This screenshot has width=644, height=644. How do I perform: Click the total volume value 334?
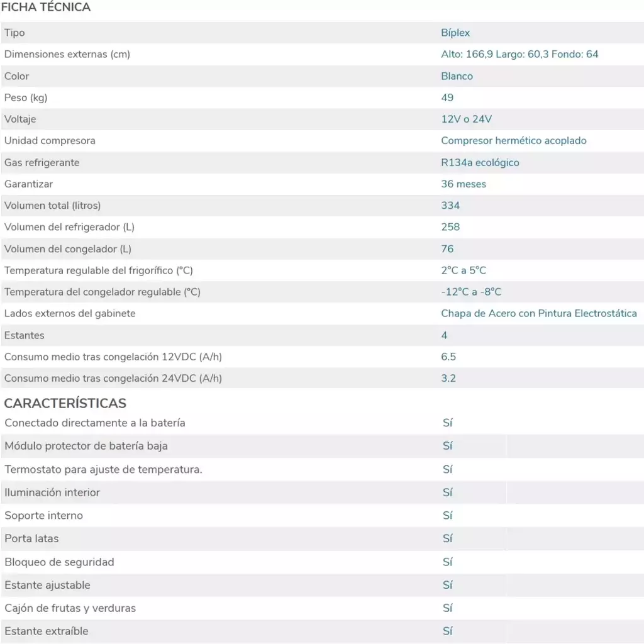[x=450, y=206]
